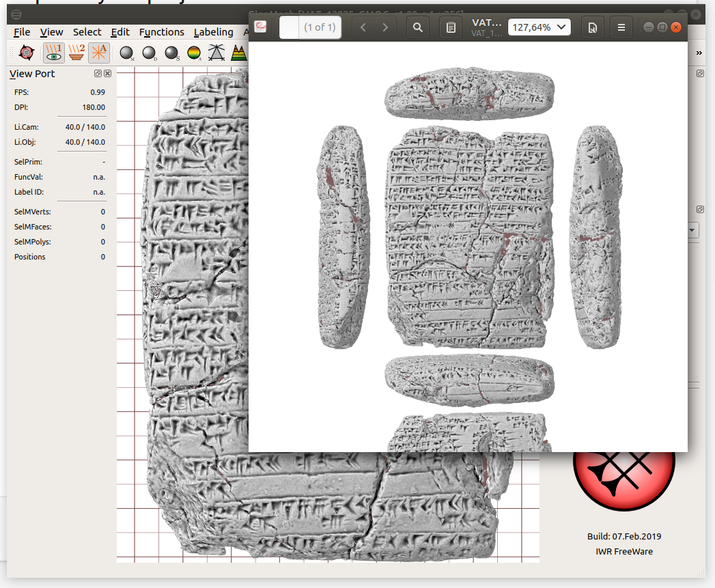Toggle light 2 fixed to object
Image resolution: width=715 pixels, height=588 pixels.
tap(76, 53)
